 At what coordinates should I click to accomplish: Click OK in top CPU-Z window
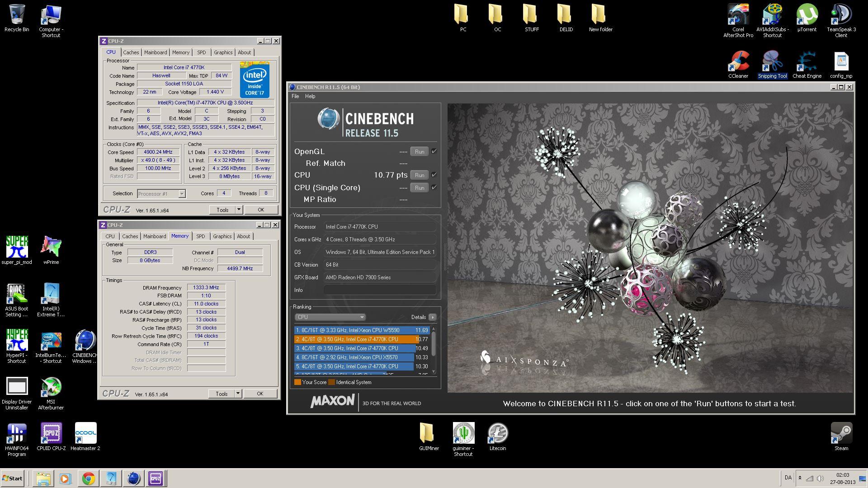point(261,210)
